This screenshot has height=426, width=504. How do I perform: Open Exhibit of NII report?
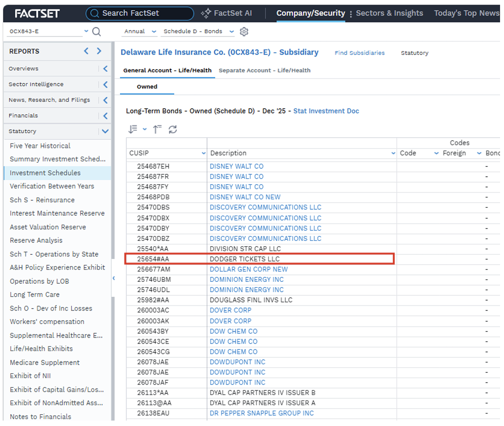click(x=30, y=376)
